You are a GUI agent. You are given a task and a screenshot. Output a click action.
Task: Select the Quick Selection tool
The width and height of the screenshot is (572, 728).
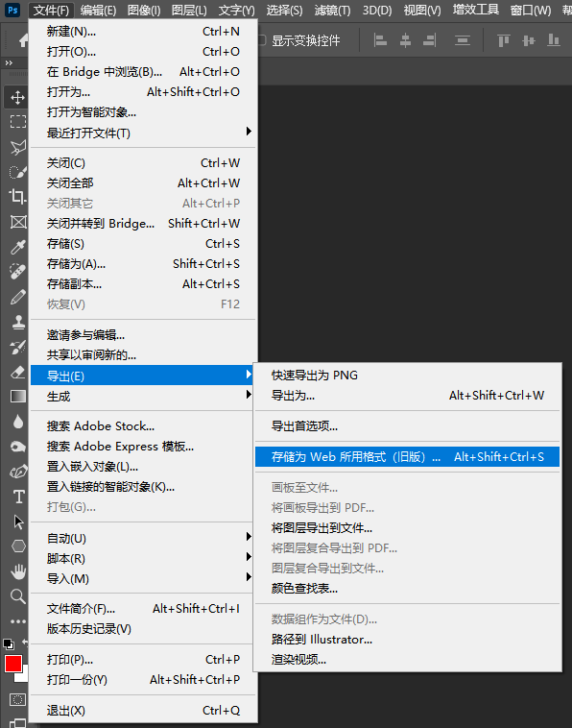[x=17, y=172]
